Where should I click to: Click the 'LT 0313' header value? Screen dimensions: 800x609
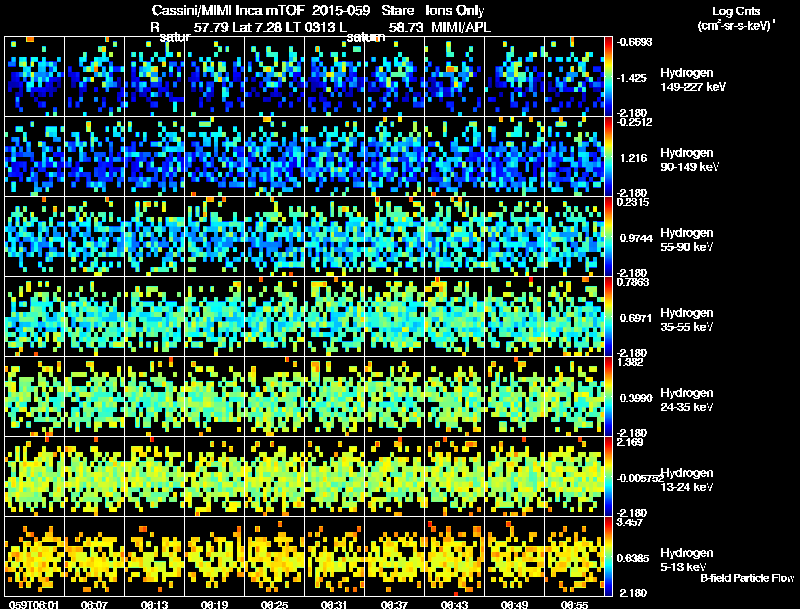coord(309,27)
